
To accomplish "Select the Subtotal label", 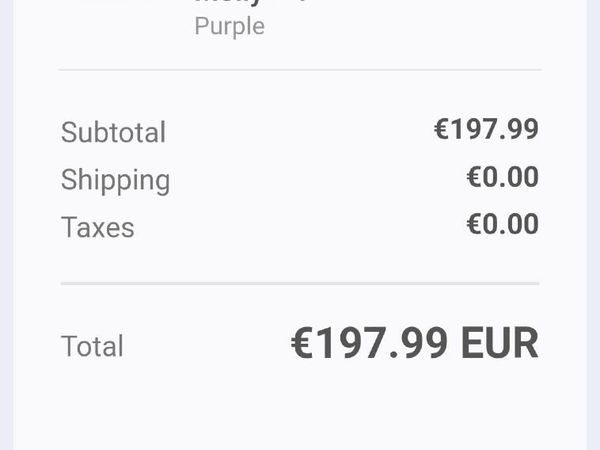I will tap(113, 132).
